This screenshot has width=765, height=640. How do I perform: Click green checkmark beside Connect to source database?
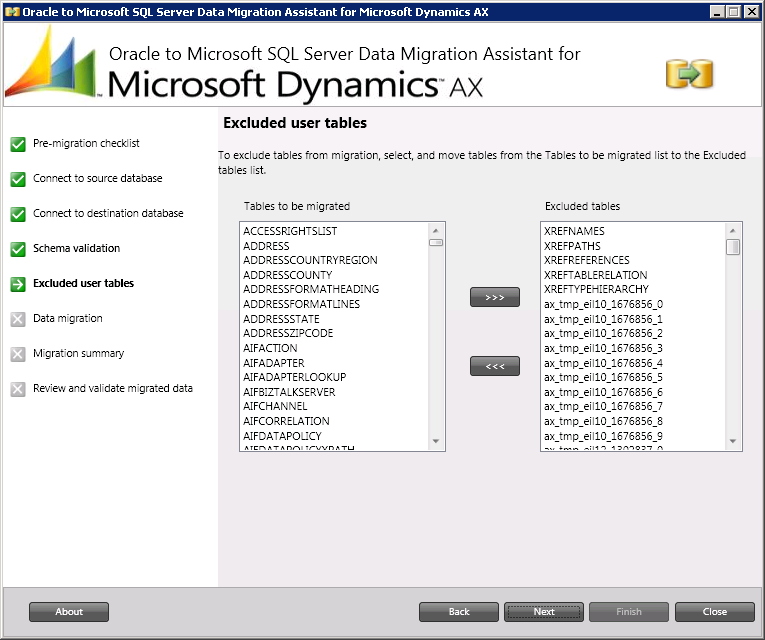[x=18, y=179]
